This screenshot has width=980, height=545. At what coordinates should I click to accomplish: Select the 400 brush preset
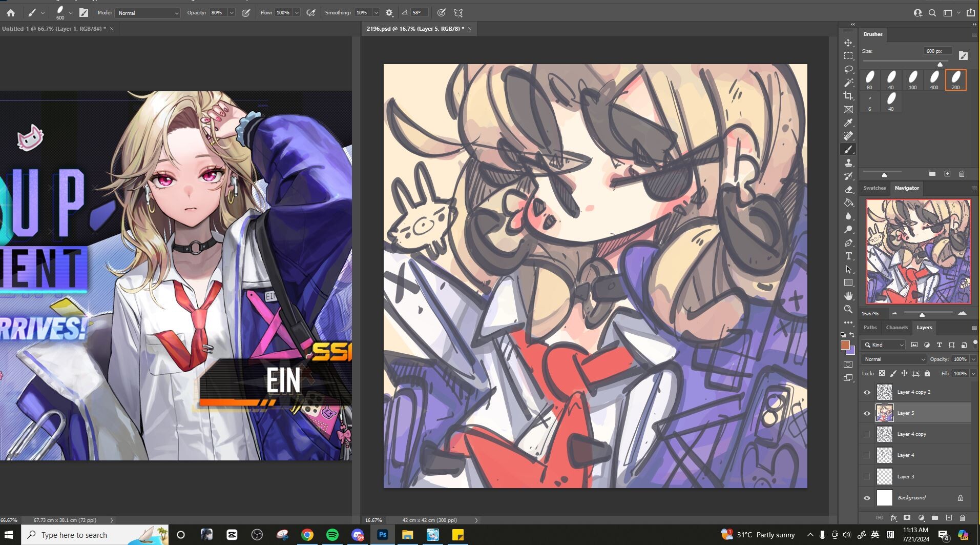click(x=934, y=80)
